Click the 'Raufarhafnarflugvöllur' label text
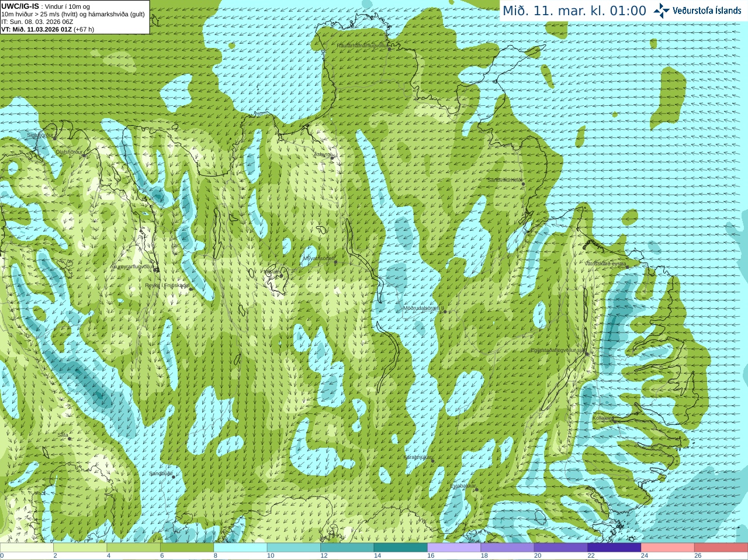 point(362,45)
